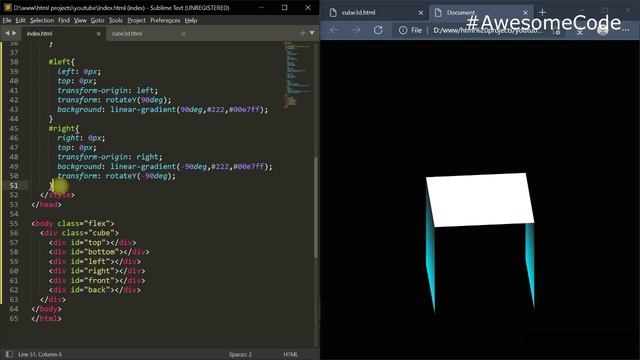
Task: Click the Sublime Text app icon in title bar
Action: pyautogui.click(x=7, y=7)
